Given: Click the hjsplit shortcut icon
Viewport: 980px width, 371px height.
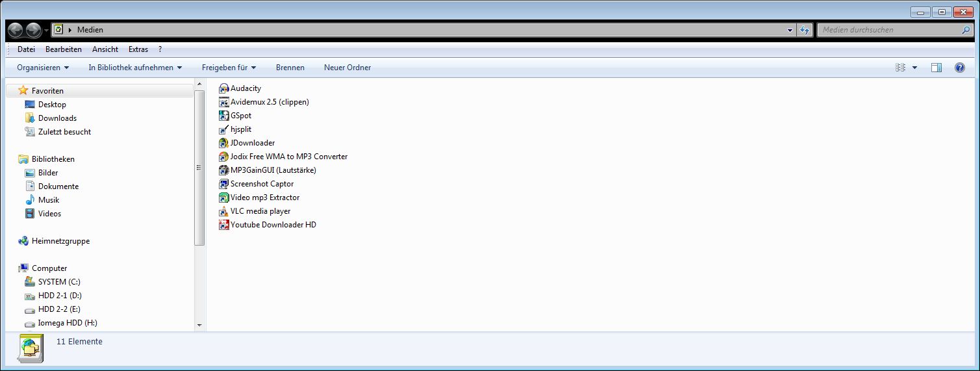Looking at the screenshot, I should coord(224,129).
